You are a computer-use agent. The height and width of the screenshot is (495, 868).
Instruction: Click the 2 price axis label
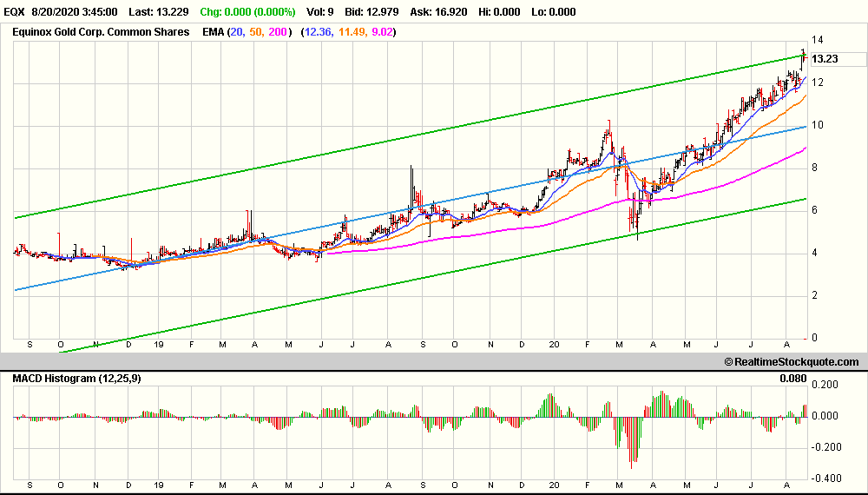click(x=814, y=295)
